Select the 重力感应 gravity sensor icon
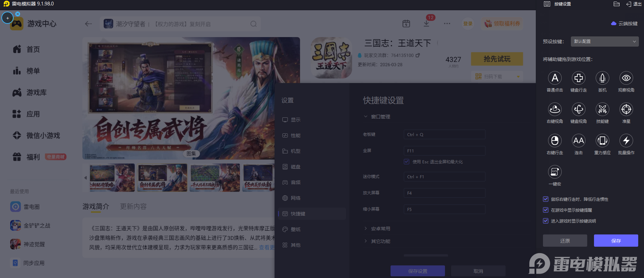The image size is (644, 278). coord(602,141)
